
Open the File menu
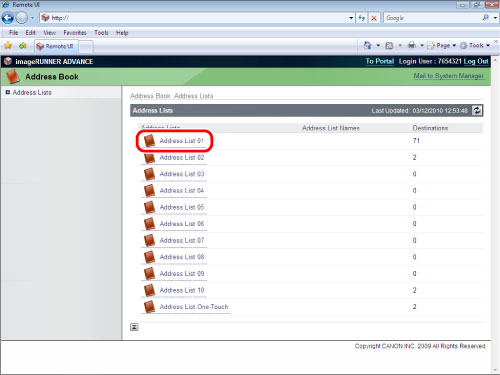[x=13, y=33]
